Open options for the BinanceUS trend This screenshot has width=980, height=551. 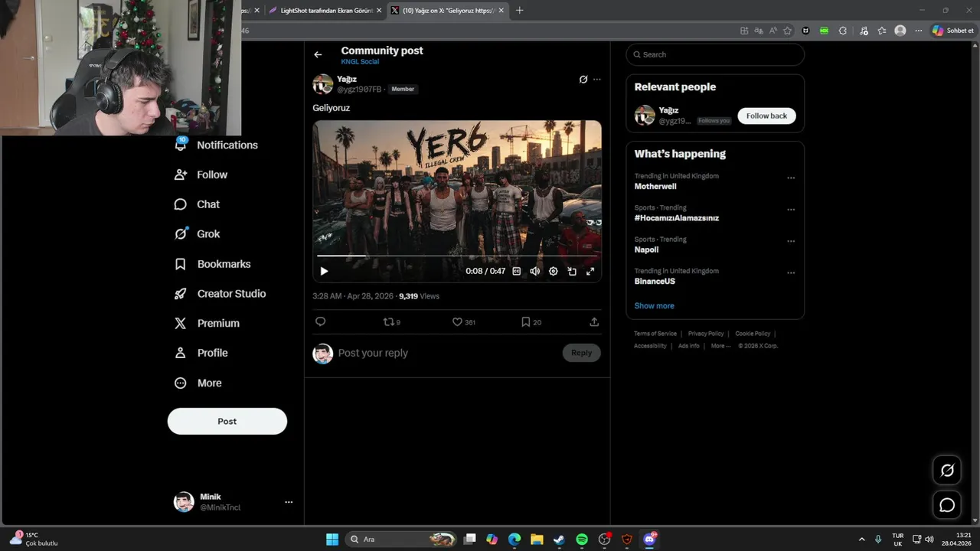(791, 272)
